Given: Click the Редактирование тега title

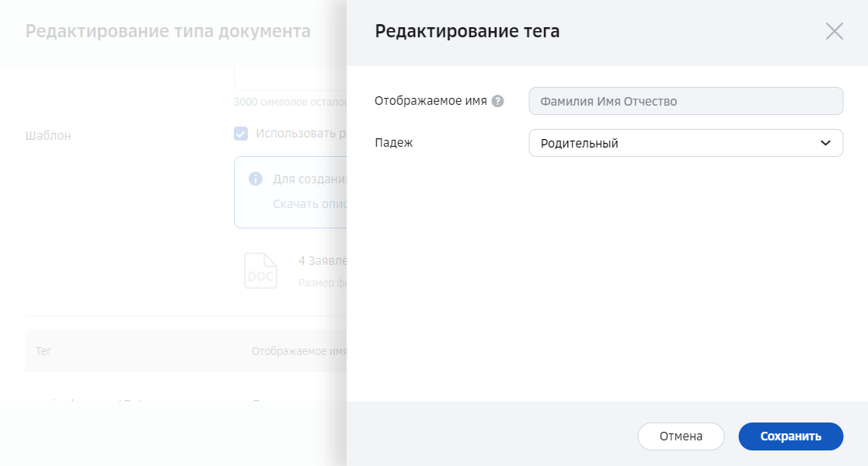Looking at the screenshot, I should (467, 31).
